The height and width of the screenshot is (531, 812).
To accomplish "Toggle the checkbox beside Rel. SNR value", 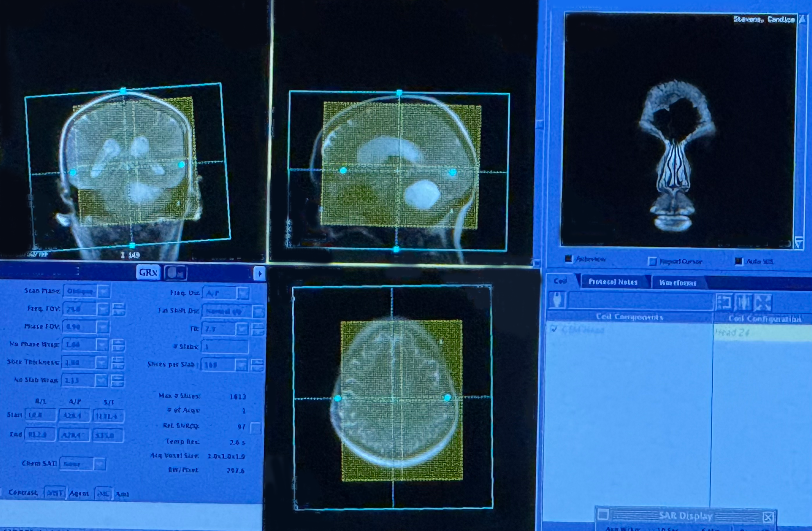I will [256, 428].
